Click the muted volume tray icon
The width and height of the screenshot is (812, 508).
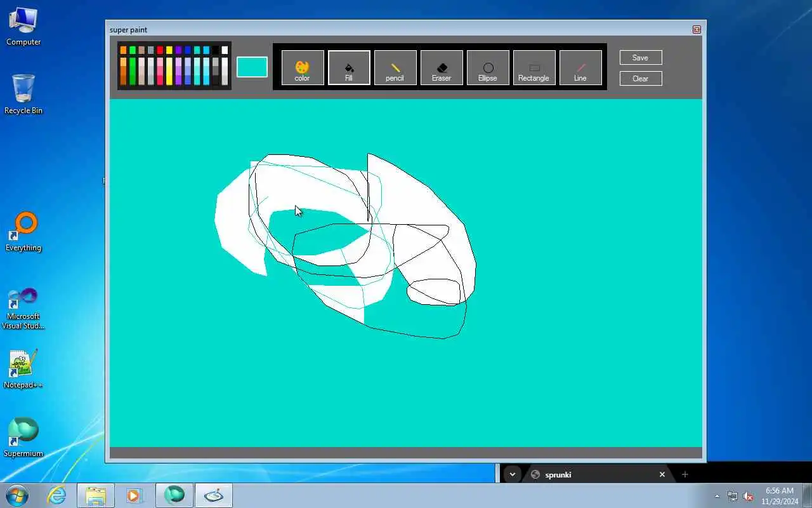(748, 496)
